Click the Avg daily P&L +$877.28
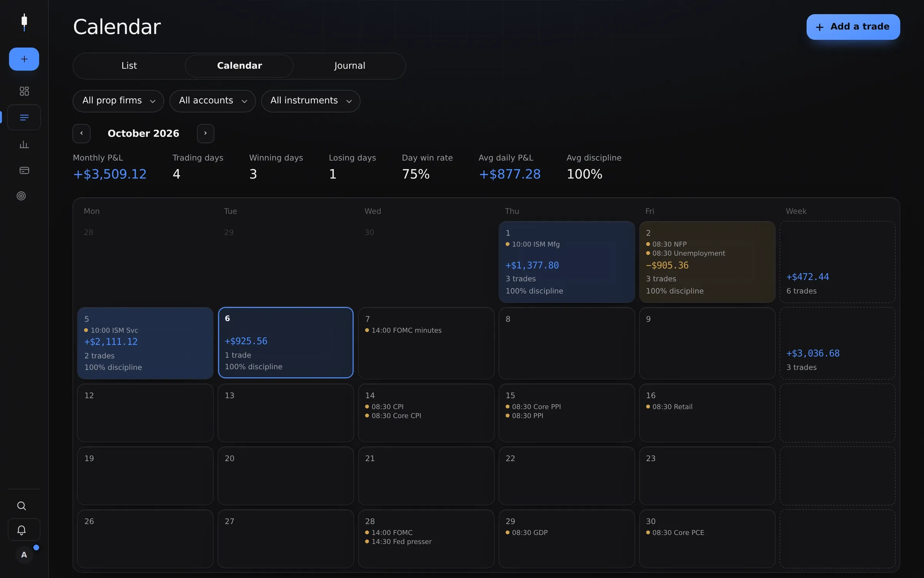Viewport: 924px width, 578px height. point(510,174)
